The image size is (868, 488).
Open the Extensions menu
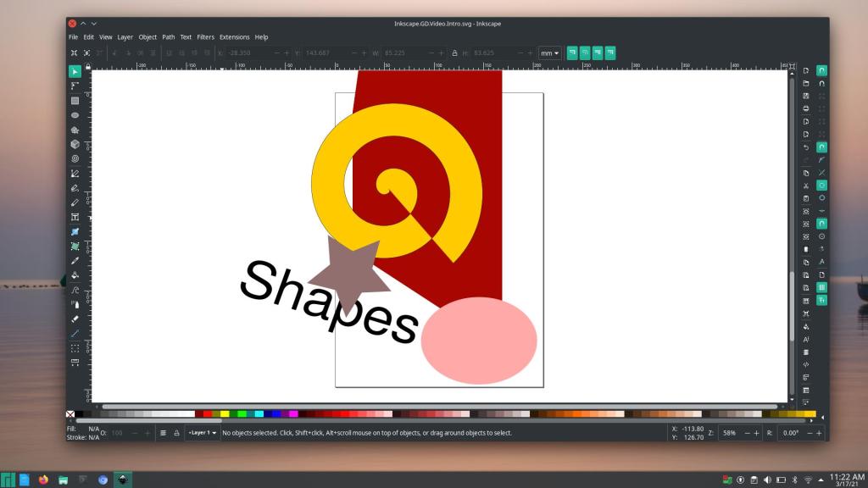point(234,37)
